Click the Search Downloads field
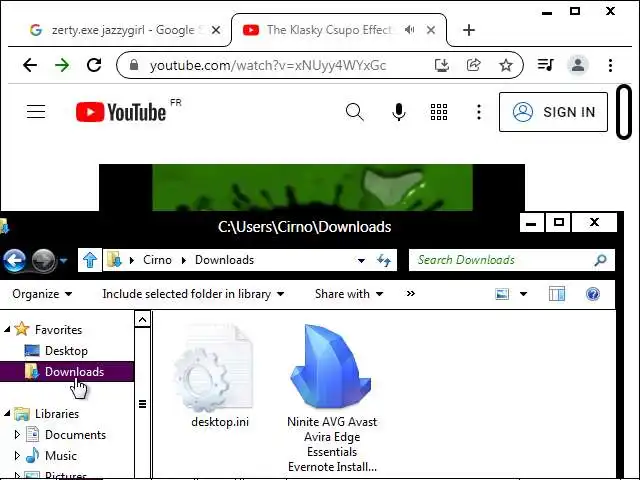Image resolution: width=640 pixels, height=480 pixels. (512, 260)
